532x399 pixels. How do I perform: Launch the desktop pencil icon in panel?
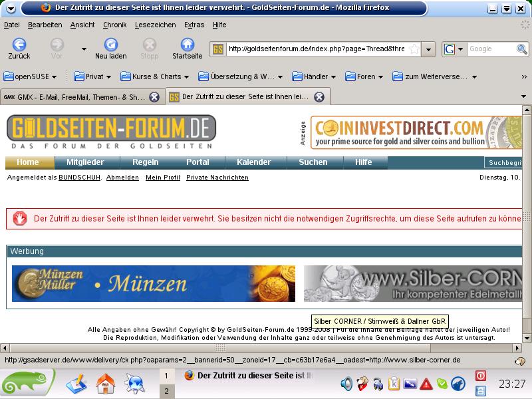[x=76, y=384]
